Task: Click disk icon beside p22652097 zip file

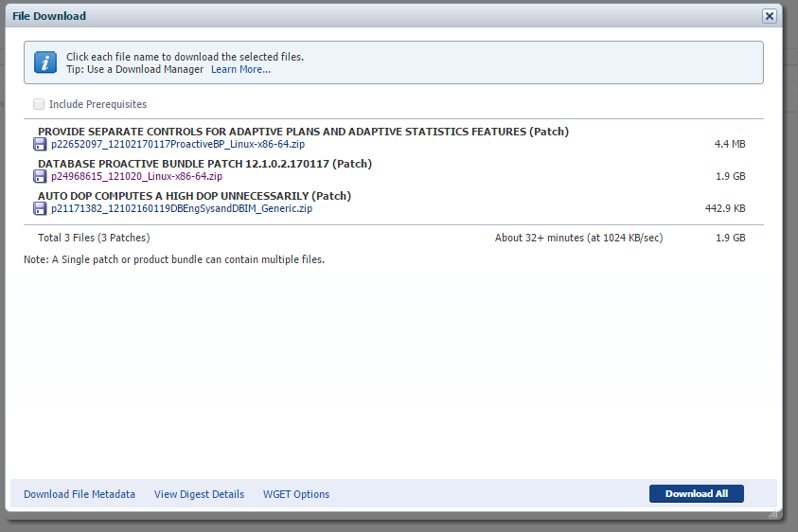Action: [x=40, y=144]
